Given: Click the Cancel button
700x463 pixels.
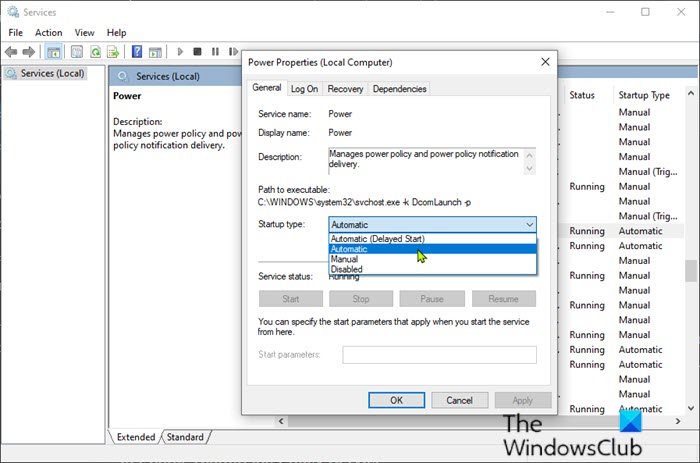Looking at the screenshot, I should [459, 400].
